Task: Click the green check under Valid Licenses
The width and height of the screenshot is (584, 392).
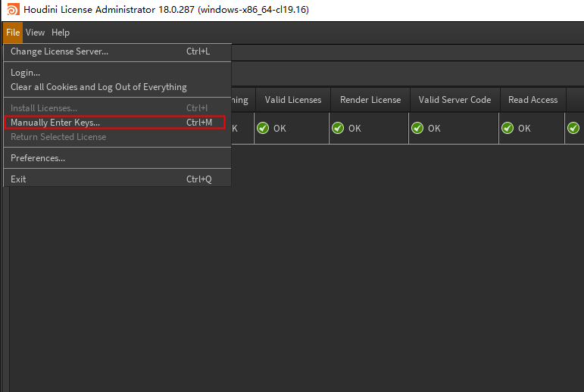Action: tap(263, 128)
